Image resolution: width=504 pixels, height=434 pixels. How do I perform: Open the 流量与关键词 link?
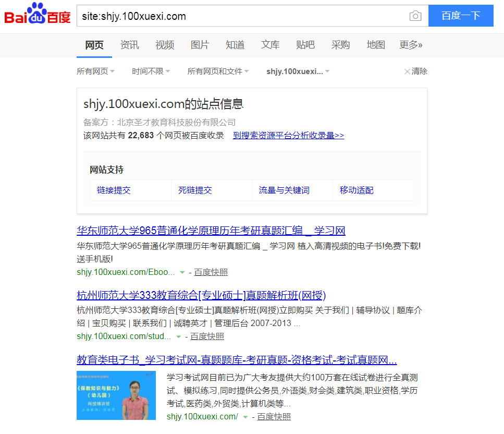pos(284,190)
